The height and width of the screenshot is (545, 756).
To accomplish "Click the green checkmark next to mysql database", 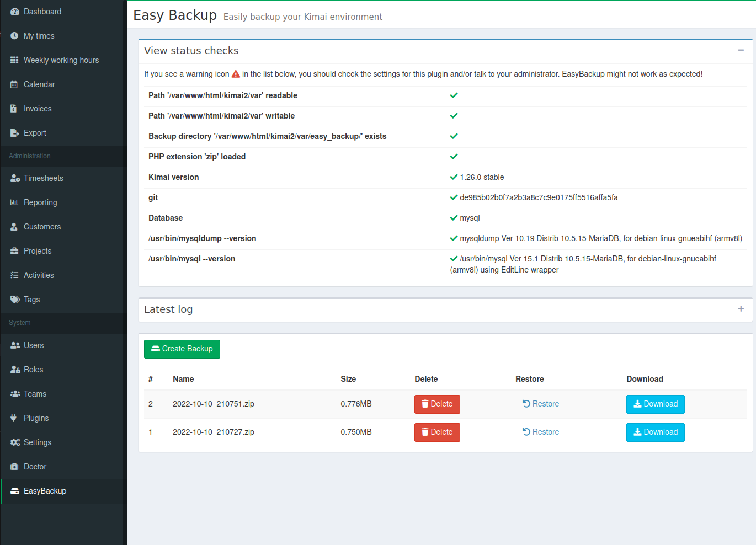I will coord(454,218).
